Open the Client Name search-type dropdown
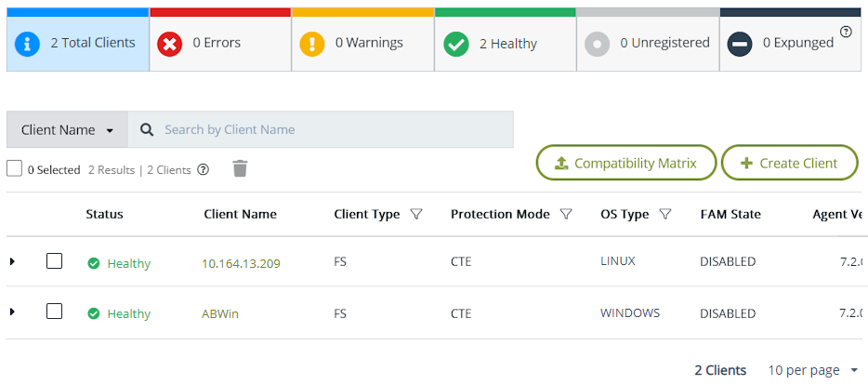Viewport: 868px width, 385px height. [x=67, y=130]
